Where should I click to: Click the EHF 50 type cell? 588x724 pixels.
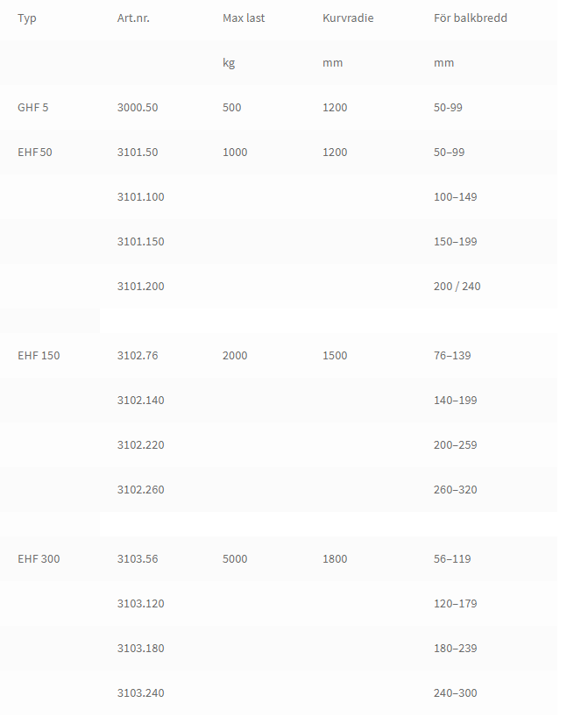pyautogui.click(x=35, y=153)
